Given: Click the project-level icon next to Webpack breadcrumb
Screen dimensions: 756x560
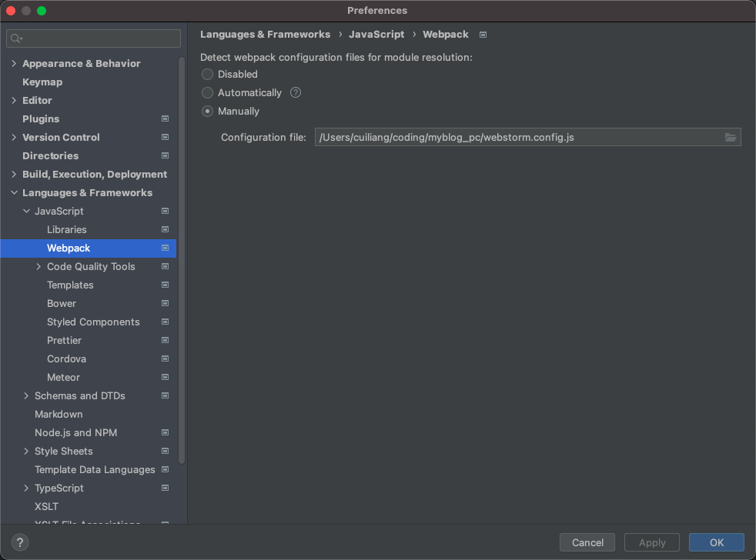Looking at the screenshot, I should 483,35.
